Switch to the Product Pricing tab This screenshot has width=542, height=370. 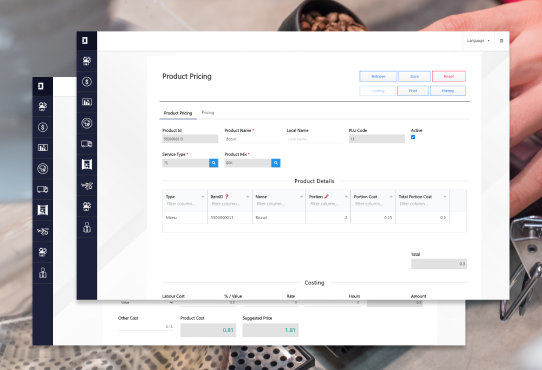tap(178, 113)
